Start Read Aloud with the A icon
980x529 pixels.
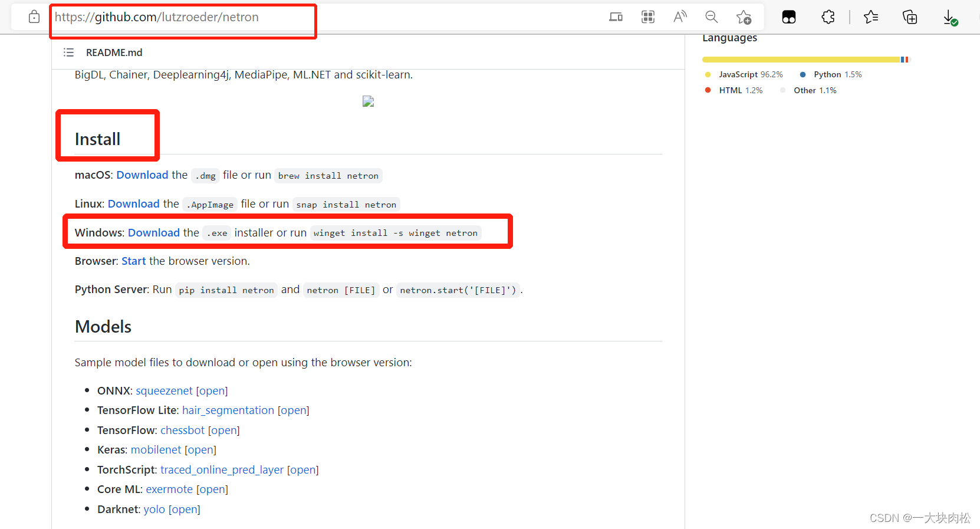(x=680, y=17)
